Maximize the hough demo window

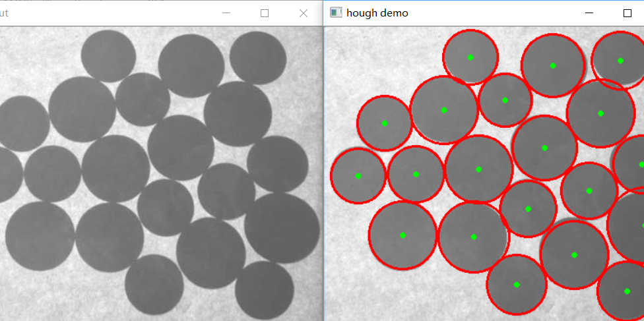(x=628, y=13)
